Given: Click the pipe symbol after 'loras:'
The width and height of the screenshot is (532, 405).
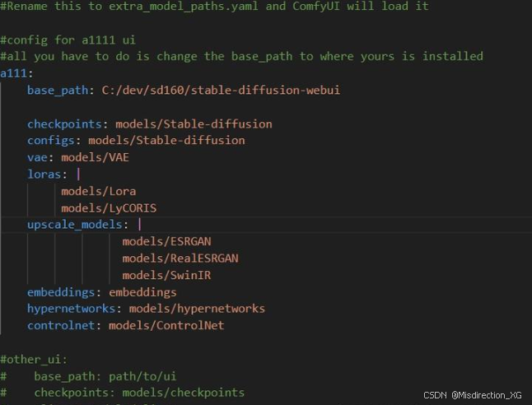Looking at the screenshot, I should click(x=78, y=175).
